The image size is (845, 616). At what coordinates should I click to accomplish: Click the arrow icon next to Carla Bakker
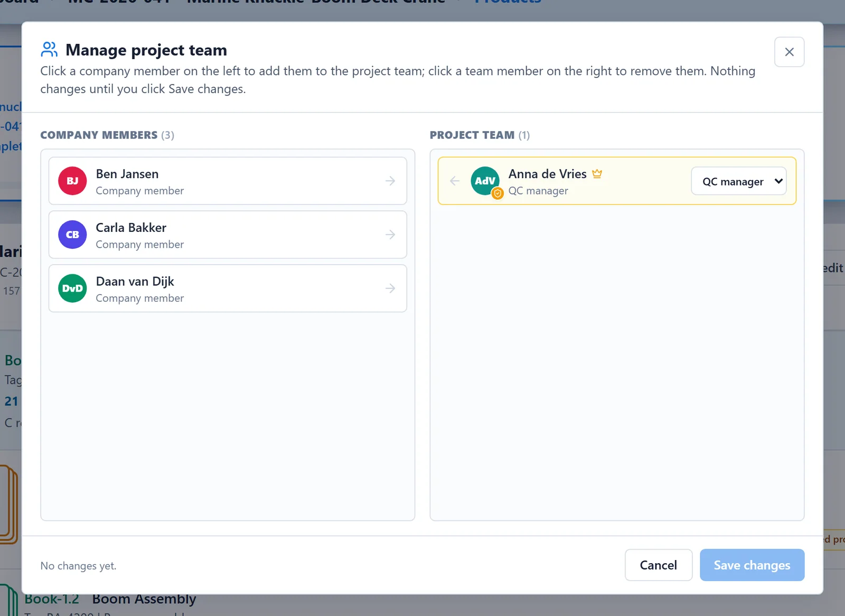390,235
